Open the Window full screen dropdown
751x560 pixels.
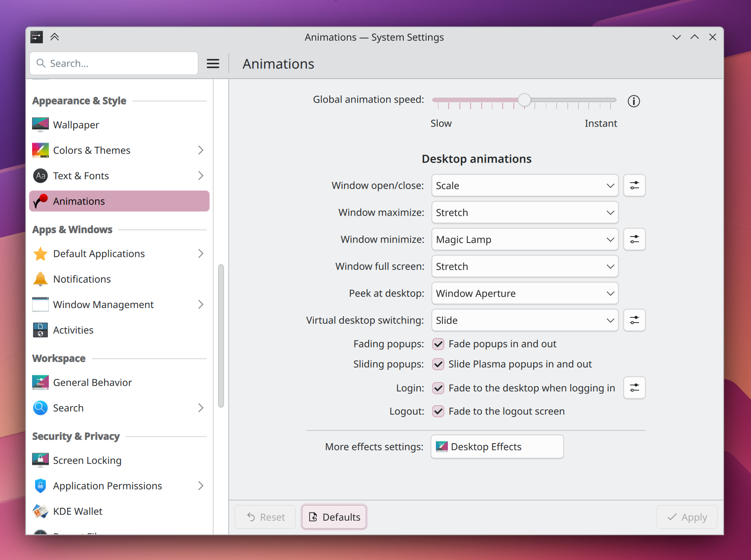click(x=525, y=267)
